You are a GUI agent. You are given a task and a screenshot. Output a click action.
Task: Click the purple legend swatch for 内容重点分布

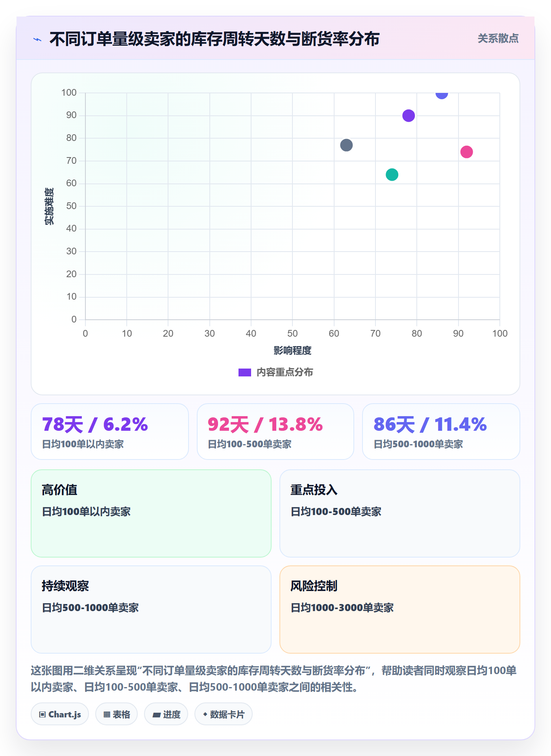click(245, 372)
